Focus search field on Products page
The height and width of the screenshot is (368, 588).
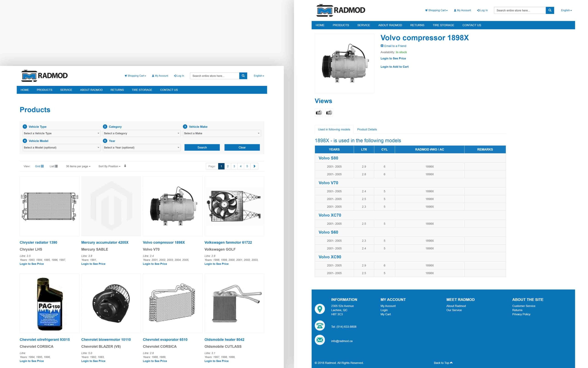tap(215, 76)
